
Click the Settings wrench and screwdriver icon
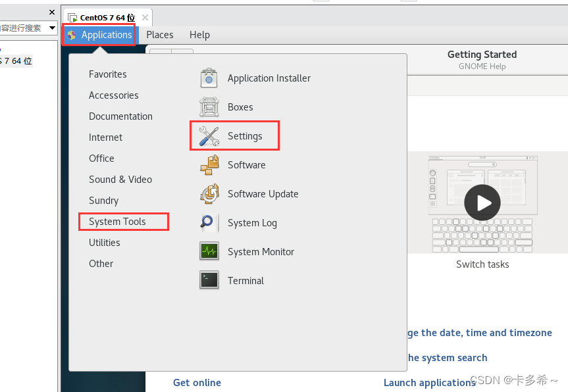point(209,135)
